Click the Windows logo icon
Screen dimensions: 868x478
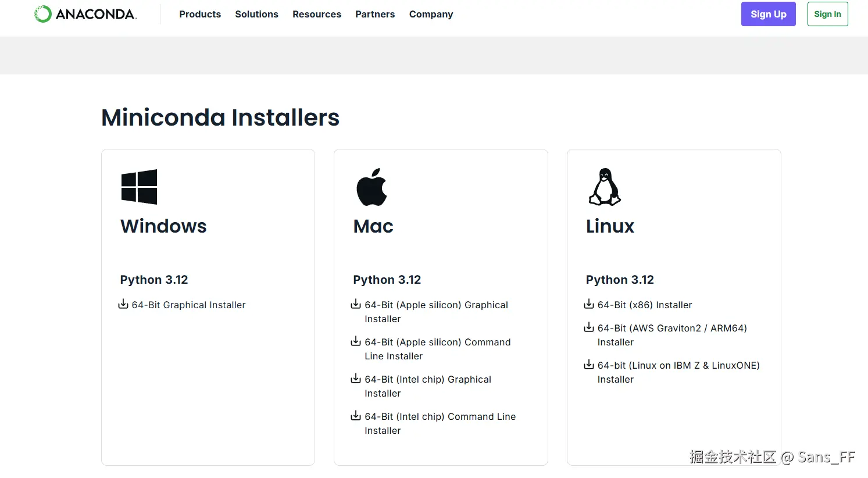(139, 187)
